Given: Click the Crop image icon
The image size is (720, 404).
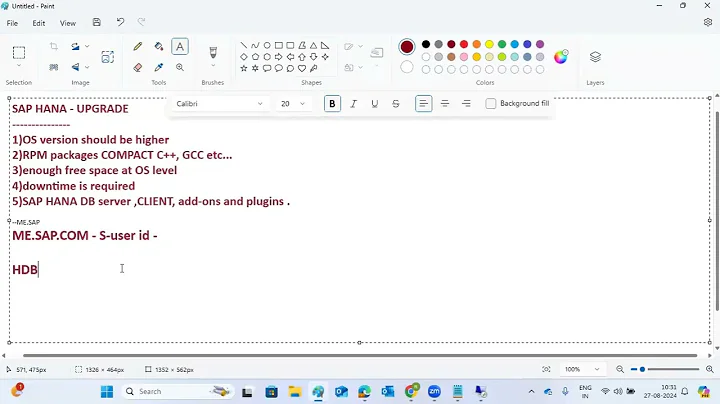Looking at the screenshot, I should click(x=54, y=46).
